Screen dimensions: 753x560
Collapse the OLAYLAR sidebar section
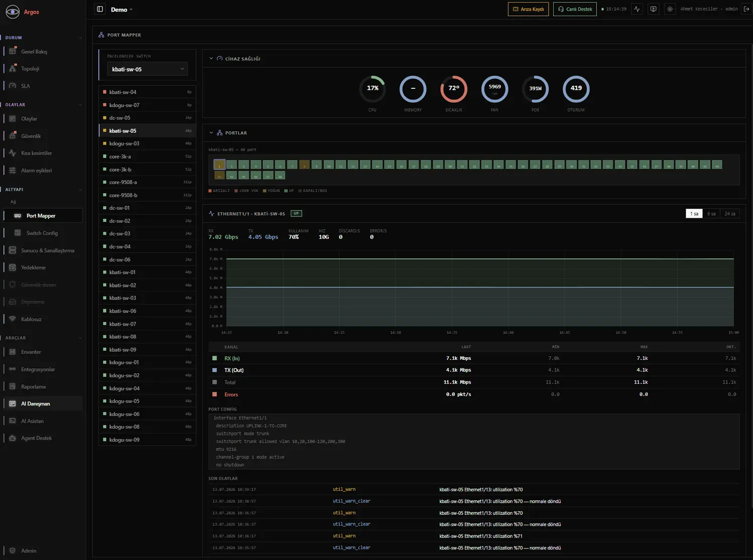(x=80, y=105)
